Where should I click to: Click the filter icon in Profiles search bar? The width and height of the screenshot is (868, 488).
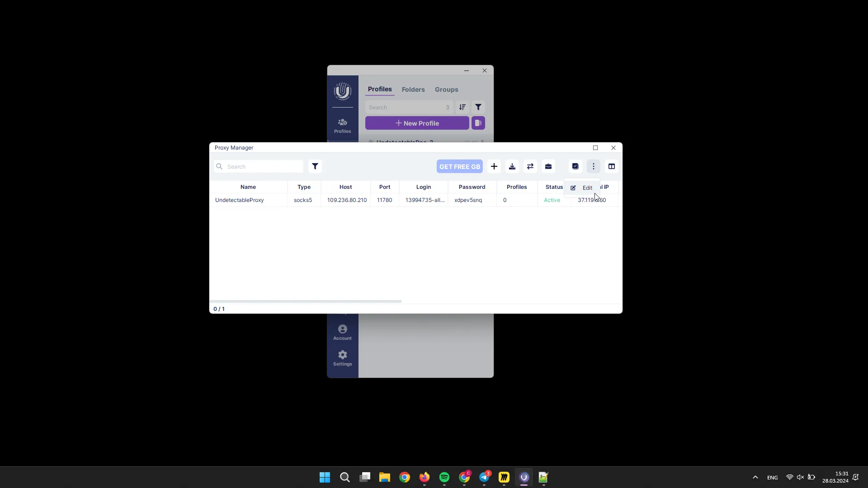pos(479,107)
